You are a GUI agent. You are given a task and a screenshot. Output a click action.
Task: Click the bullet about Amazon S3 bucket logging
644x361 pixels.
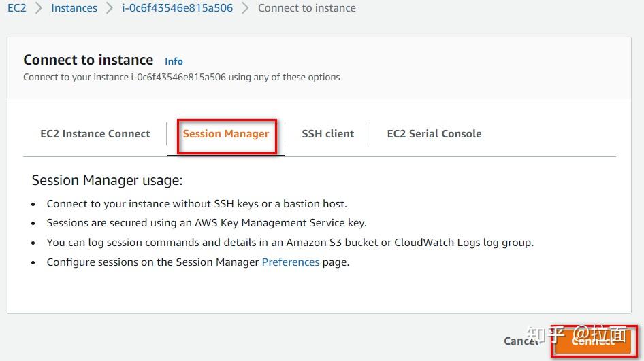pyautogui.click(x=290, y=242)
